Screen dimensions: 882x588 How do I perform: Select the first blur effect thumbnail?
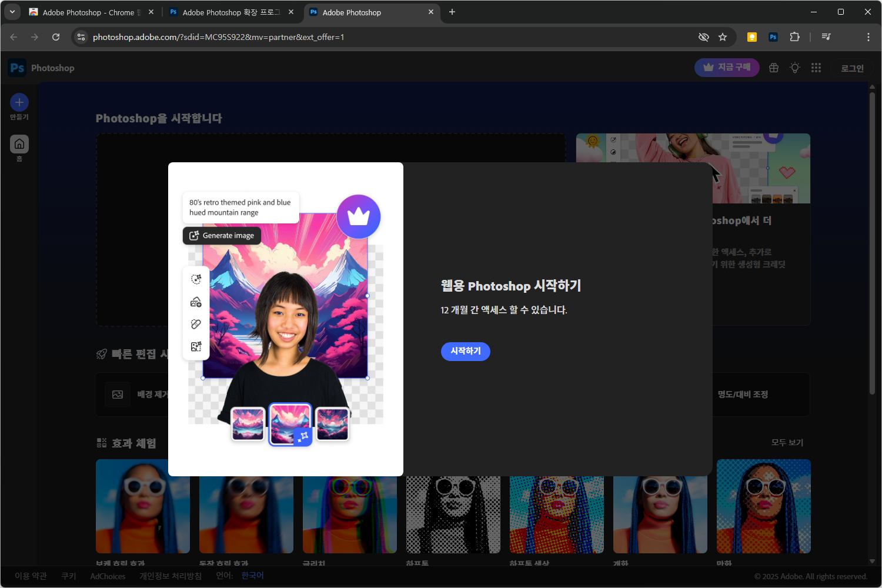pos(143,506)
